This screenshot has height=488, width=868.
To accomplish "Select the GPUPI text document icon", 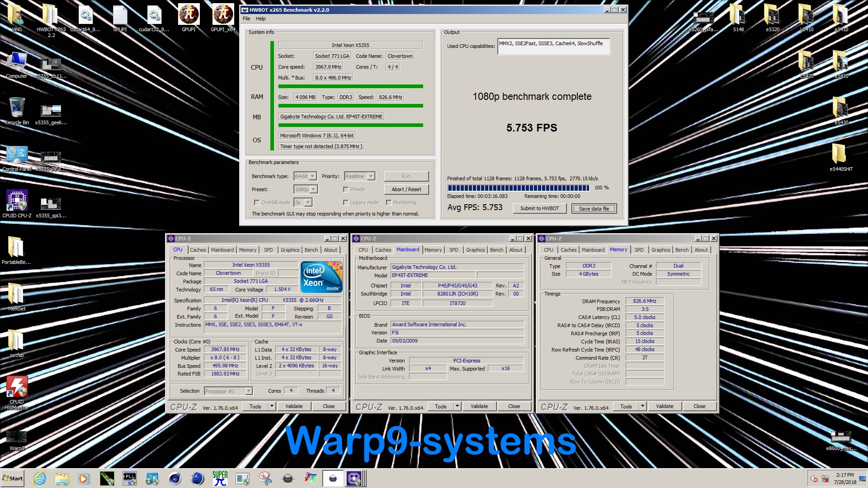I will point(120,18).
